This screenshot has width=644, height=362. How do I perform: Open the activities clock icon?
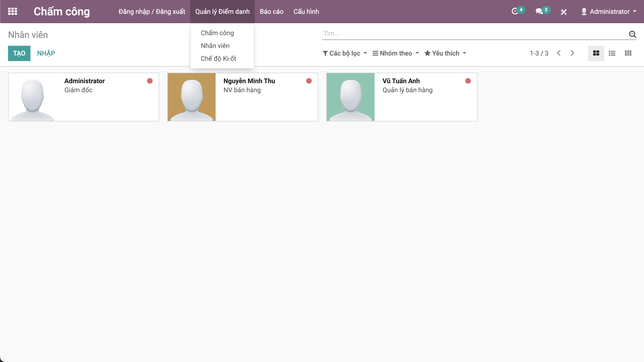click(x=515, y=11)
